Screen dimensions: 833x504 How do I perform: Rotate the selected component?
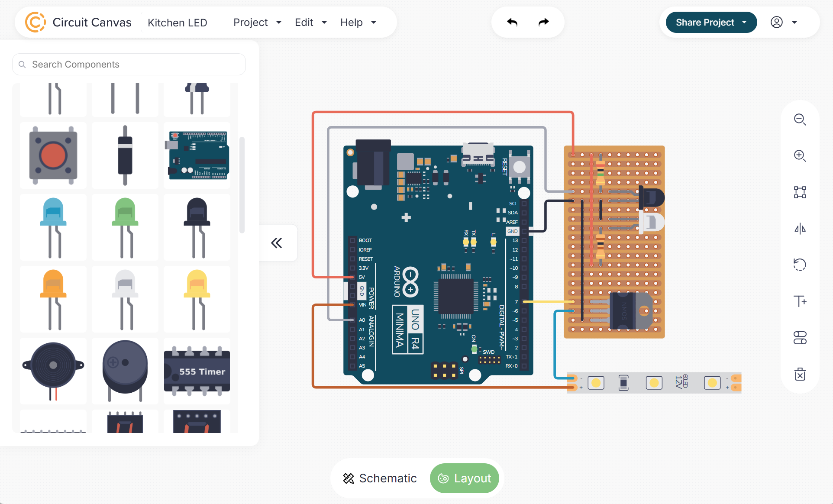point(800,265)
